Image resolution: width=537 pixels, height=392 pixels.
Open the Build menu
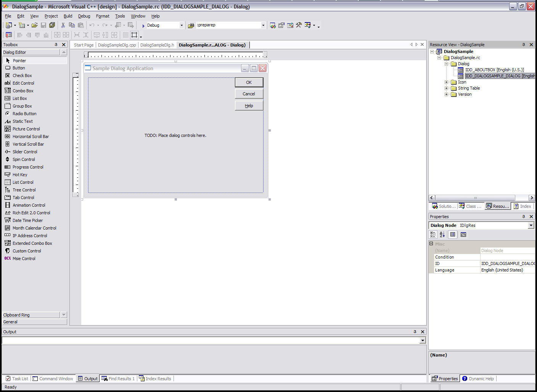[68, 16]
